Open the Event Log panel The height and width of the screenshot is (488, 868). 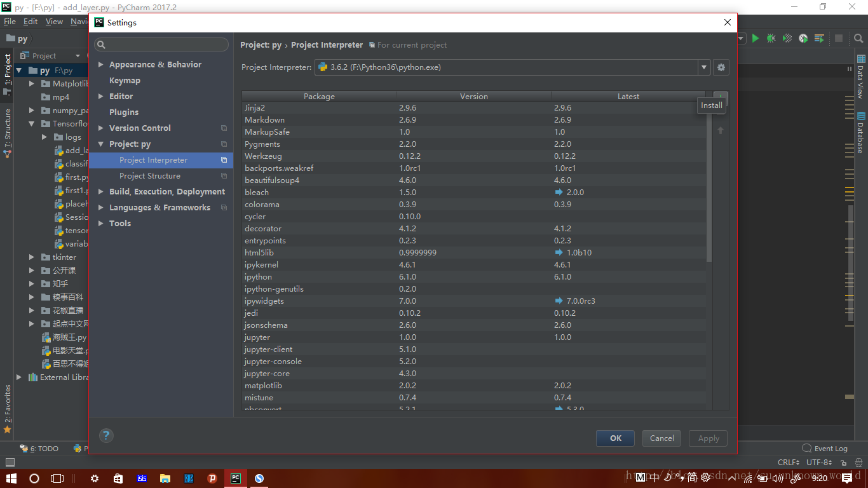coord(825,449)
